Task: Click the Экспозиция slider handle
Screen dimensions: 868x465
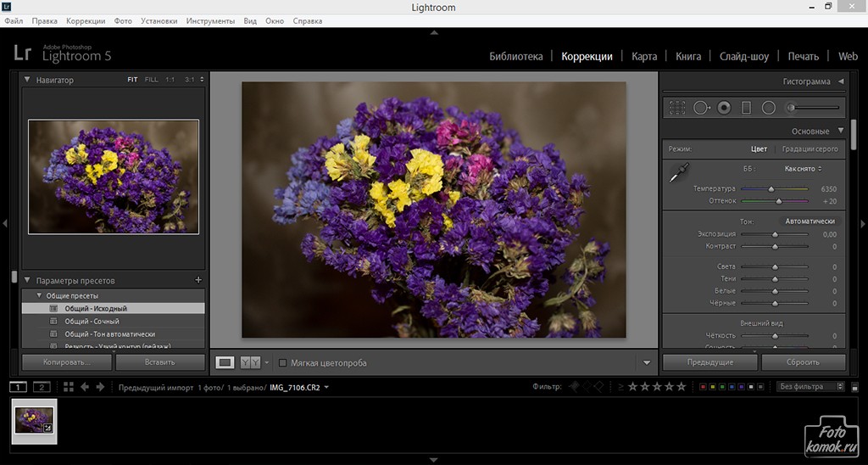Action: point(775,234)
